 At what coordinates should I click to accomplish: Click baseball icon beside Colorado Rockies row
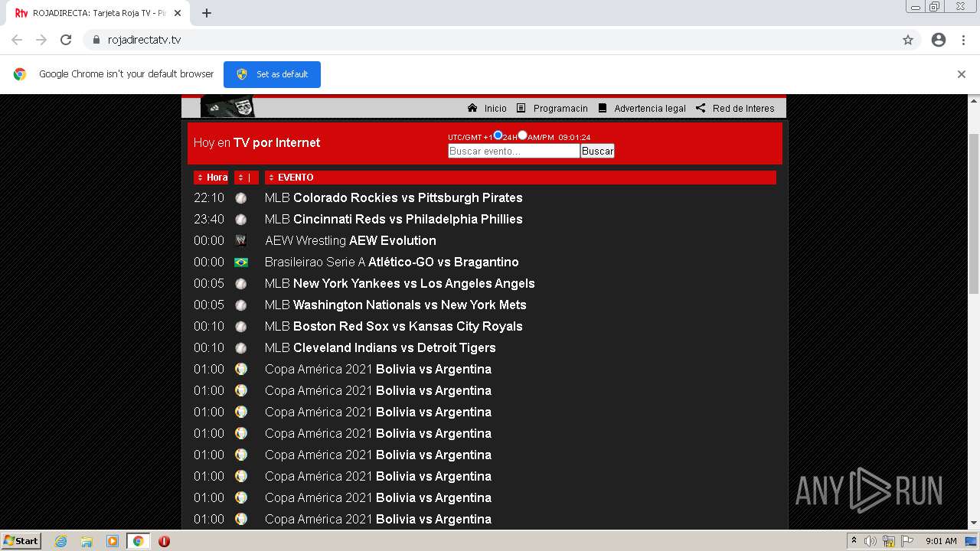[x=241, y=198]
